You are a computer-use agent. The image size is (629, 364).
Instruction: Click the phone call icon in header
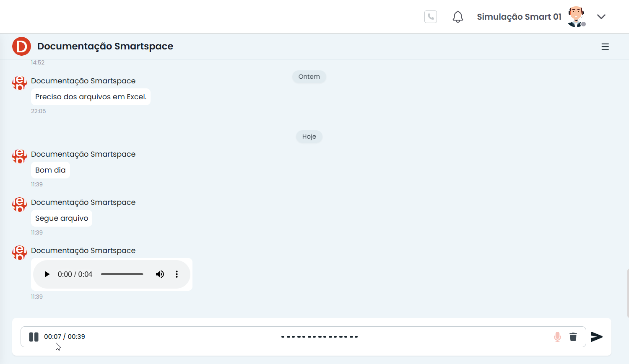(430, 17)
